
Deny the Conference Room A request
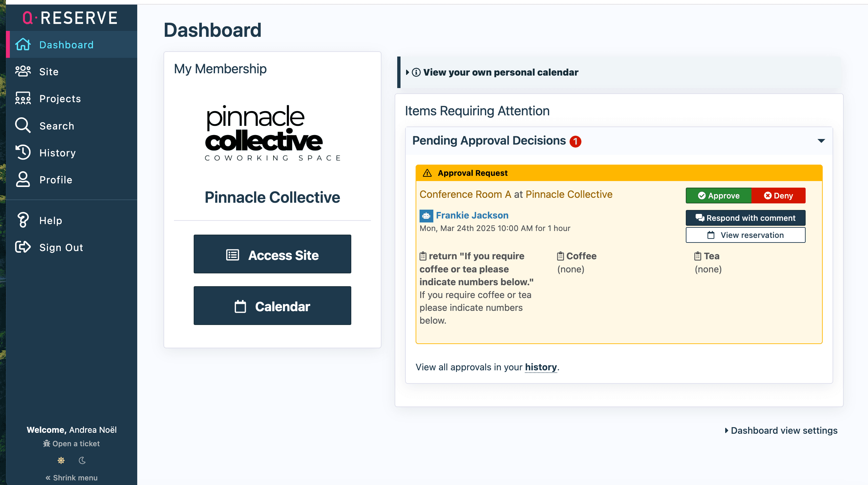(778, 196)
